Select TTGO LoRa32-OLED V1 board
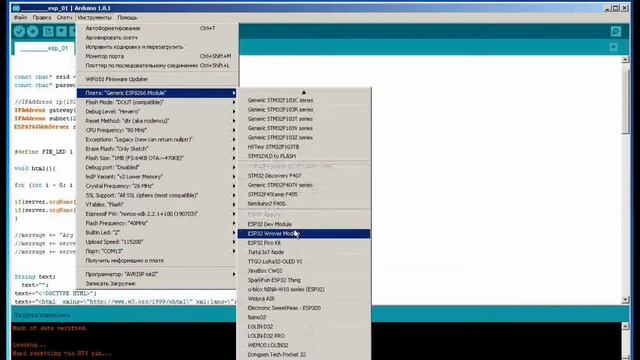This screenshot has height=360, width=640. [x=304, y=261]
